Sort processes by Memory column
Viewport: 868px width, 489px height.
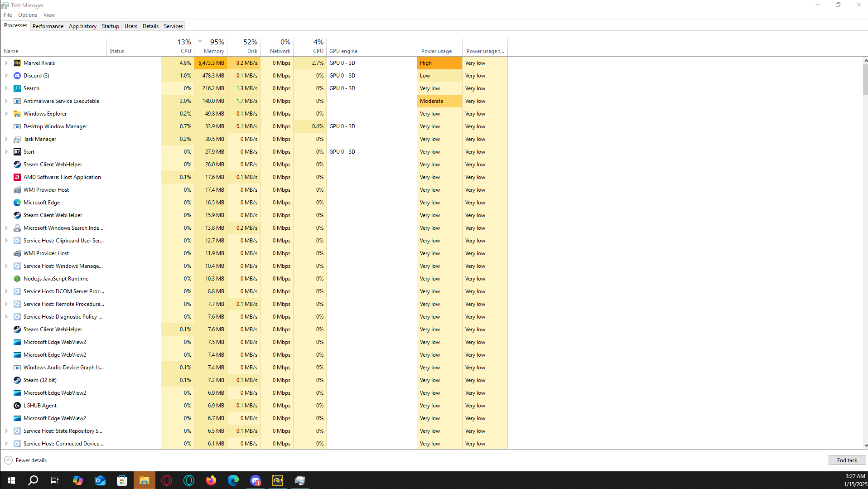(211, 46)
